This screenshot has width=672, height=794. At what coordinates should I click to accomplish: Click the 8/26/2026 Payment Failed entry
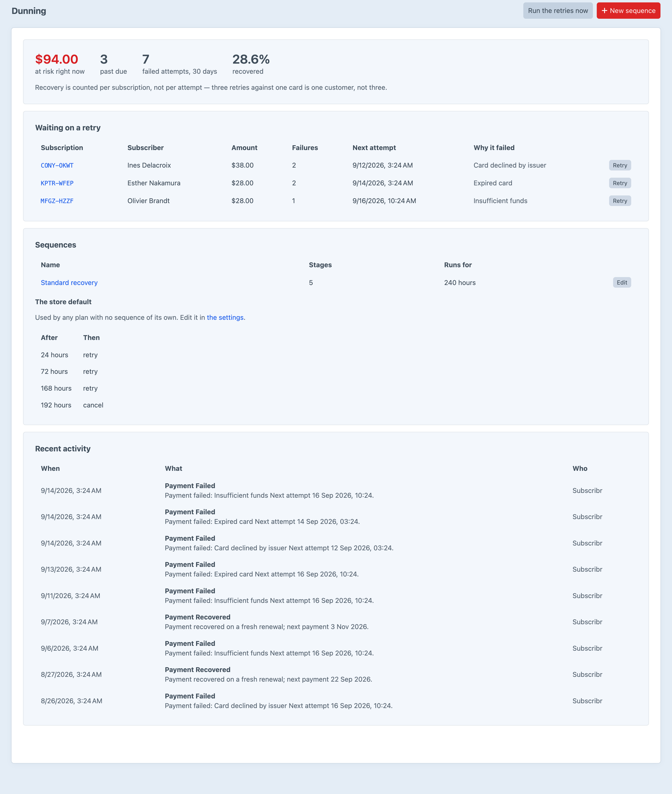coord(336,701)
